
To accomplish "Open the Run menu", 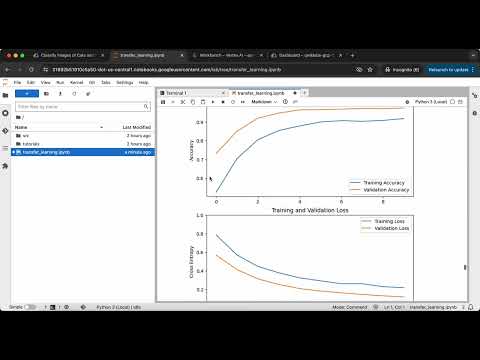I will pyautogui.click(x=60, y=82).
